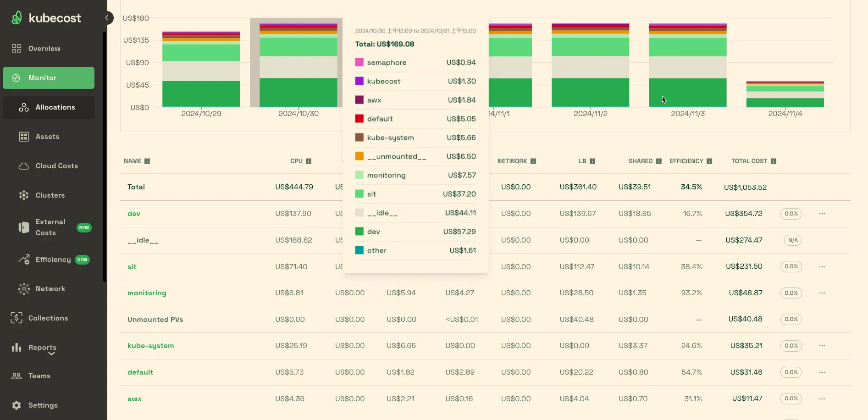
Task: Sort by the TOTAL COST column header
Action: [x=749, y=161]
